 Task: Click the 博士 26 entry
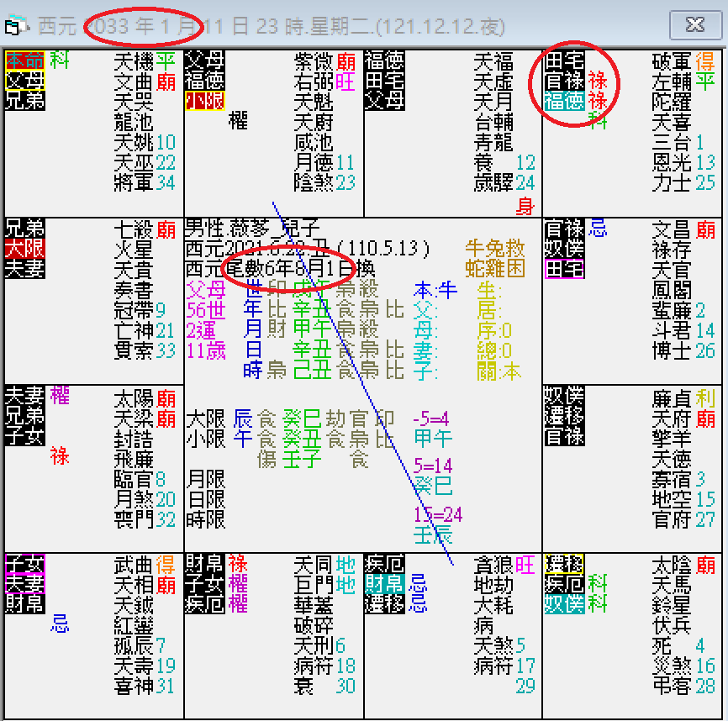point(683,350)
